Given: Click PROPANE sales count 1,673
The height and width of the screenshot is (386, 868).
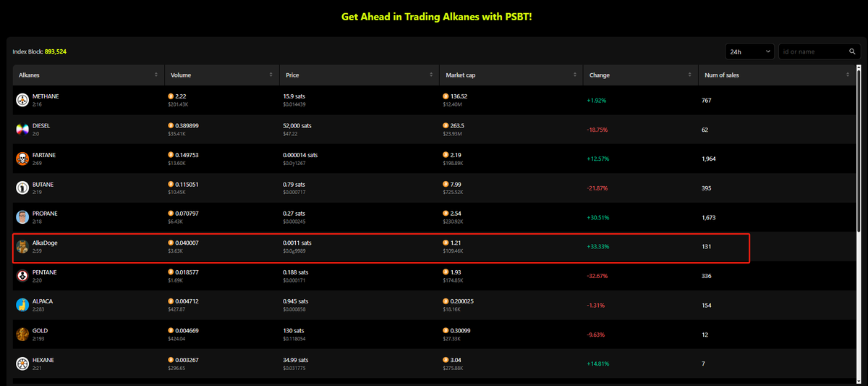Looking at the screenshot, I should pos(709,217).
